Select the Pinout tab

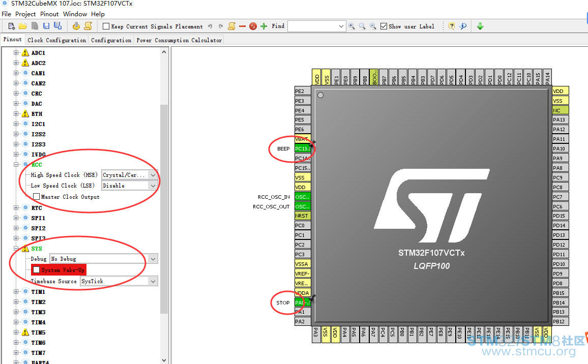[13, 39]
